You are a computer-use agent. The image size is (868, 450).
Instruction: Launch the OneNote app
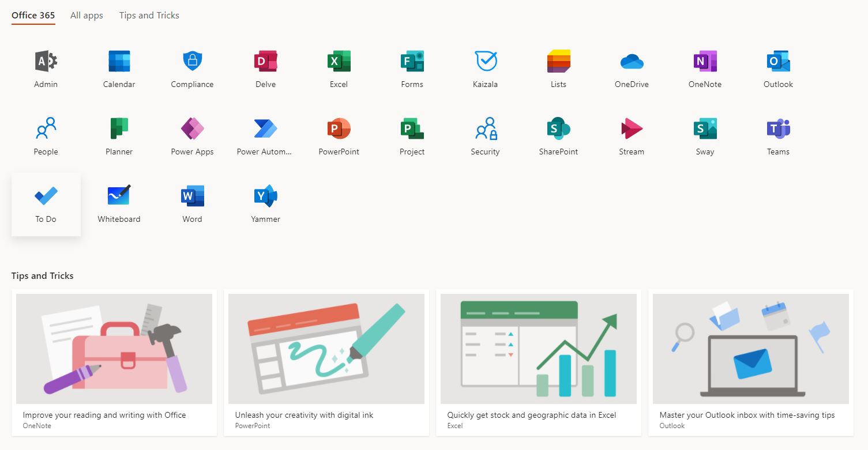point(705,61)
